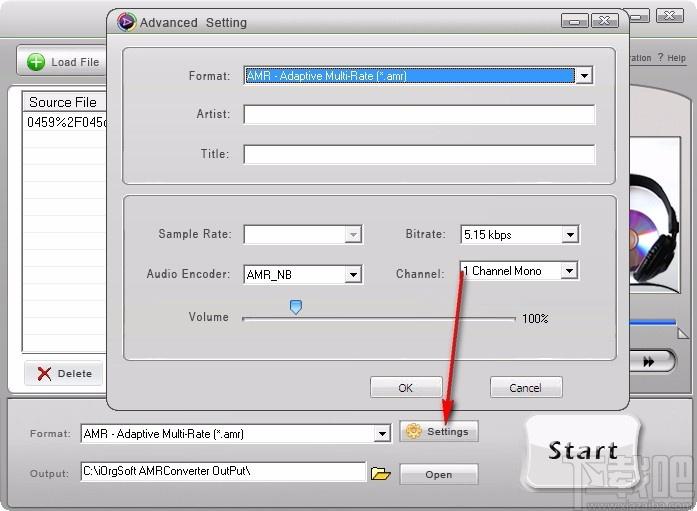Click the red X Delete icon
697x511 pixels.
(x=44, y=374)
